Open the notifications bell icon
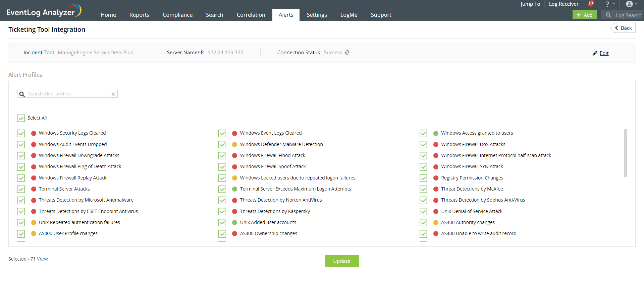Viewport: 644px width, 294px height. coord(591,4)
